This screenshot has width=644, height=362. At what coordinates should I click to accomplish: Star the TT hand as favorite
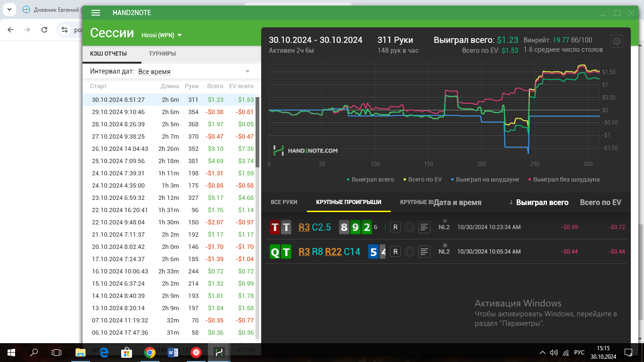point(445,221)
